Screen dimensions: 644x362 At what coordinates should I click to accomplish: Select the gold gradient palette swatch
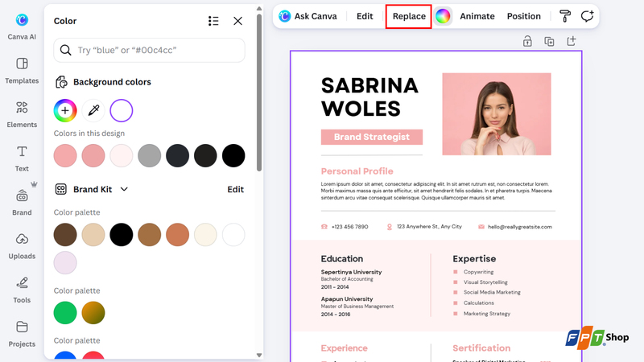tap(93, 313)
